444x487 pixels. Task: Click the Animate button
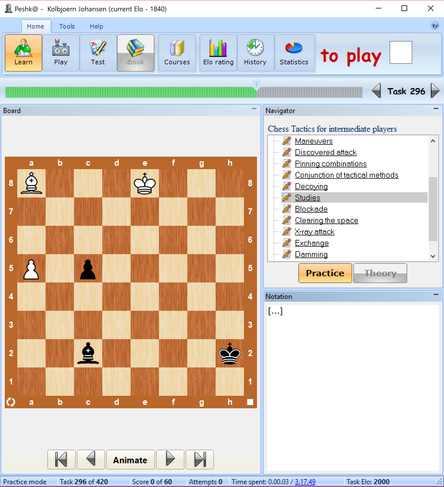coord(130,460)
